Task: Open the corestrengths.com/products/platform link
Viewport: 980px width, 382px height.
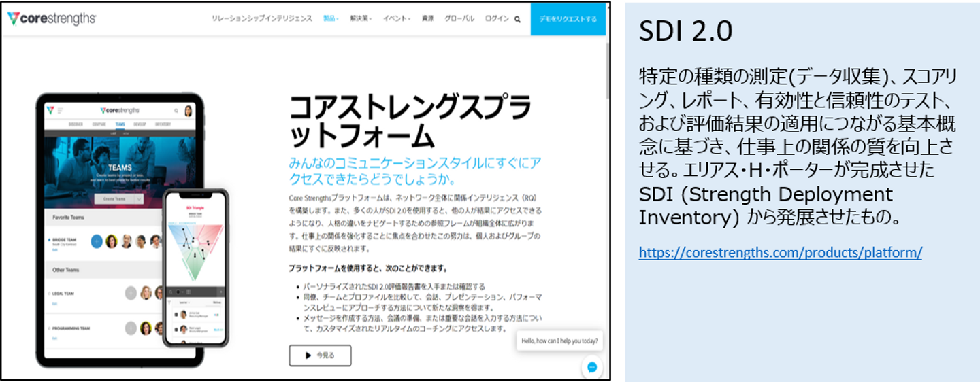Action: 781,253
